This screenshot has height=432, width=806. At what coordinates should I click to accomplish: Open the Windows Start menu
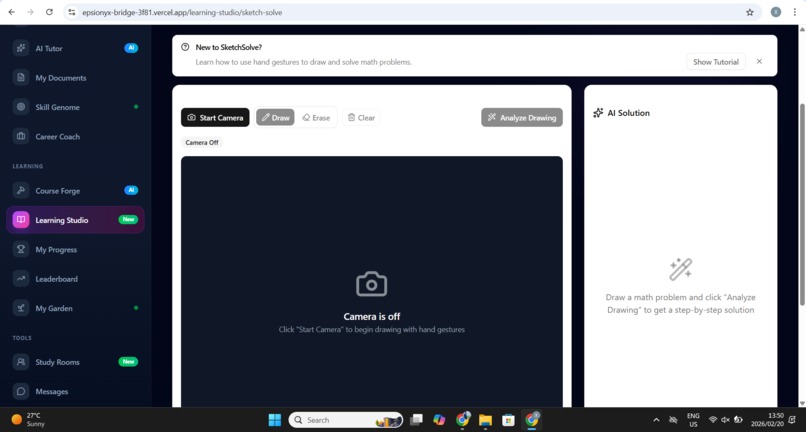pos(275,420)
